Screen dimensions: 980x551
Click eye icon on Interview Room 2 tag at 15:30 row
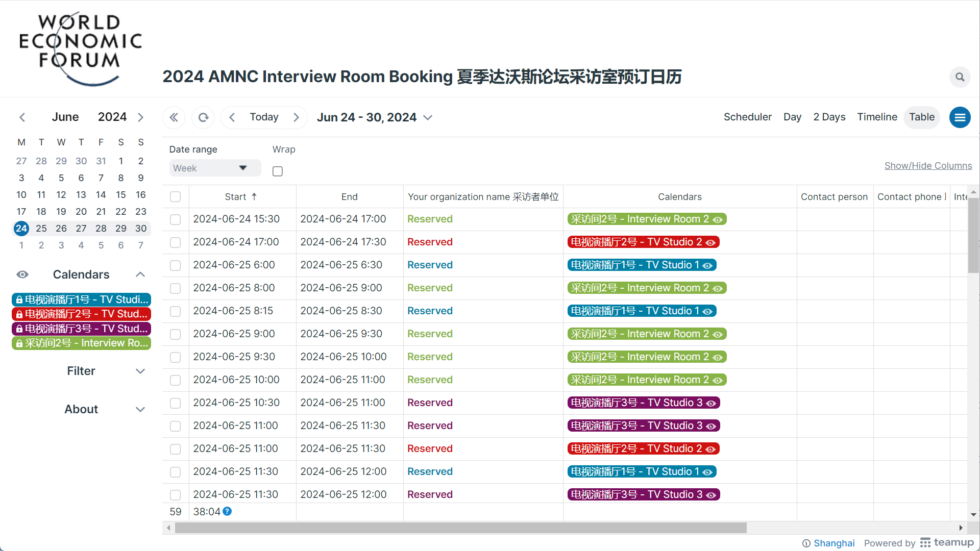coord(718,219)
